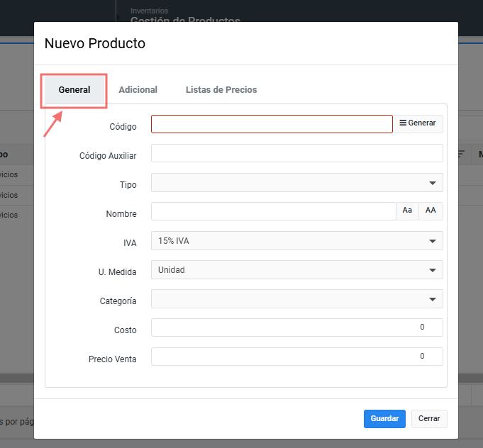Focus the Código input field
The height and width of the screenshot is (448, 483).
coord(272,124)
